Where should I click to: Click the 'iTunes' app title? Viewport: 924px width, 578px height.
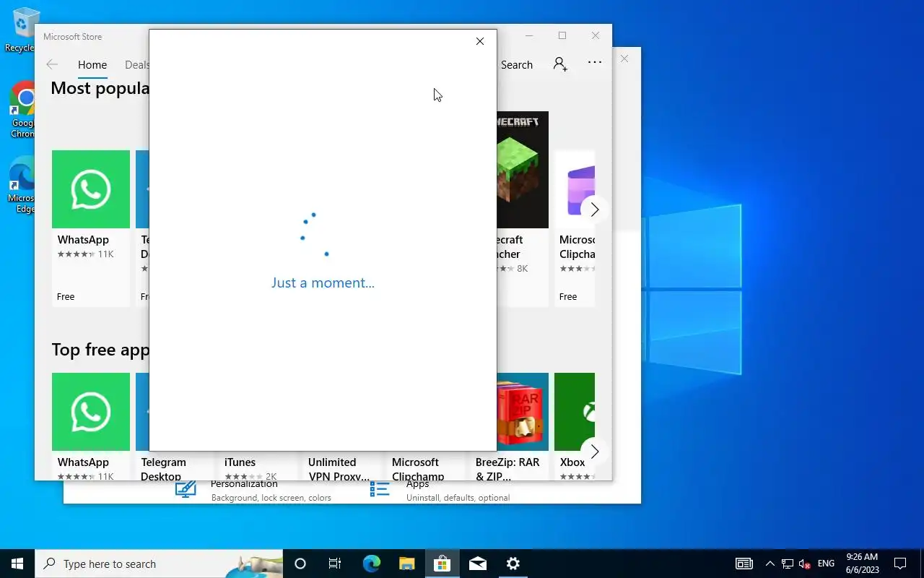(240, 462)
